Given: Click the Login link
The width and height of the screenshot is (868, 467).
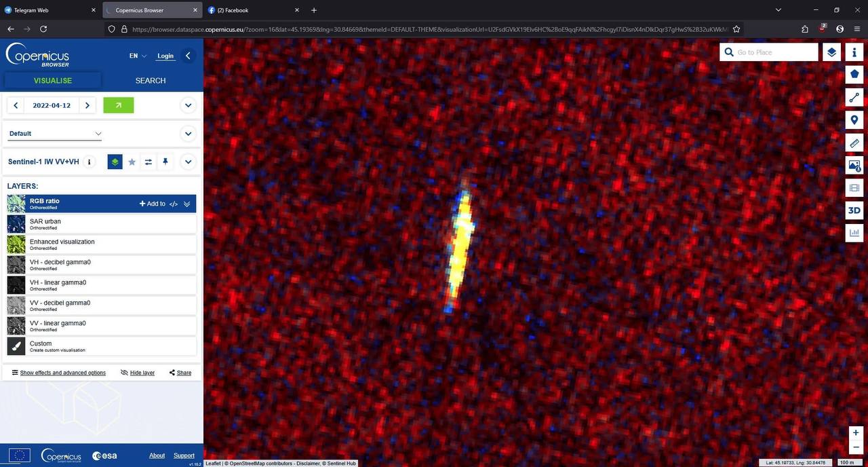Looking at the screenshot, I should tap(165, 56).
